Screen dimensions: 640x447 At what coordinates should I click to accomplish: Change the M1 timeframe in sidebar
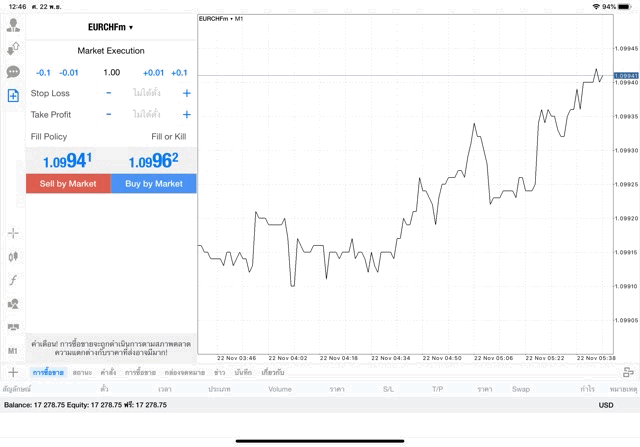[x=13, y=351]
